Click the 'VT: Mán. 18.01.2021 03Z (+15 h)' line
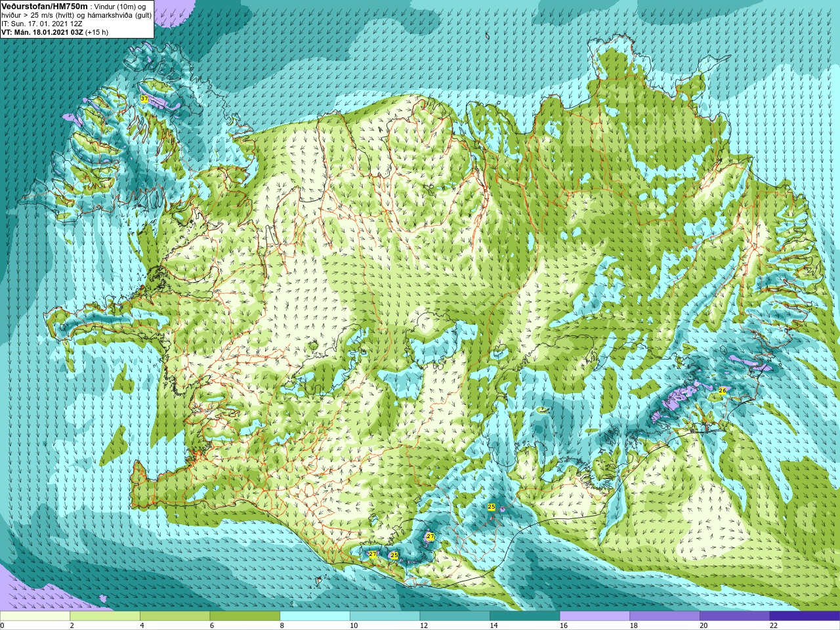The width and height of the screenshot is (840, 630). click(x=55, y=32)
